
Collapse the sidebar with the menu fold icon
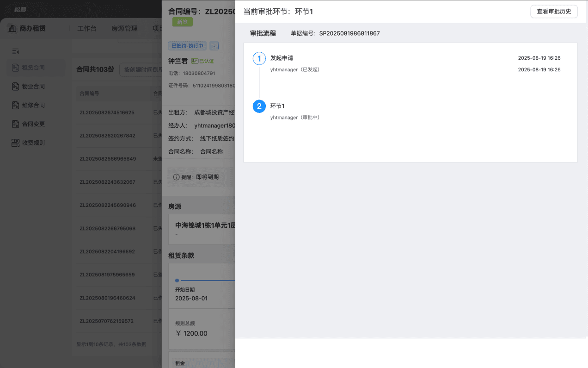click(x=15, y=51)
